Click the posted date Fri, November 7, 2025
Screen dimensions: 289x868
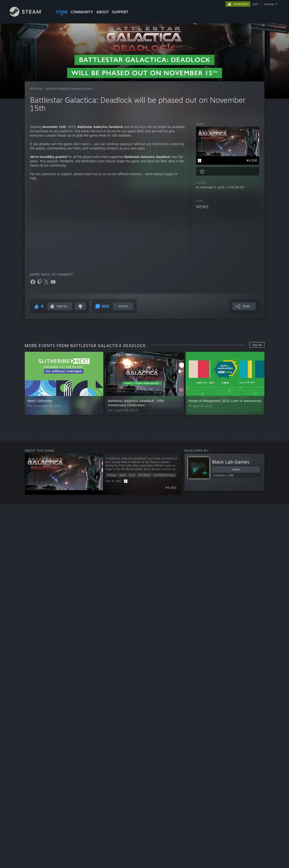tap(210, 187)
